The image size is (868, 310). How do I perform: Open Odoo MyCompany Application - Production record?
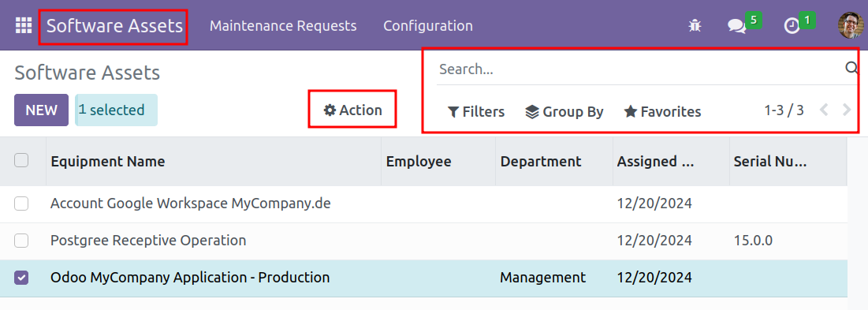point(190,278)
